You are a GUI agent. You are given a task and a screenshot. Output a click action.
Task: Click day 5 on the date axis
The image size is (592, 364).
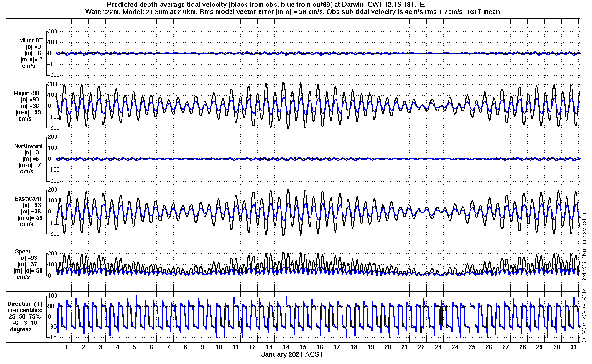(134, 347)
